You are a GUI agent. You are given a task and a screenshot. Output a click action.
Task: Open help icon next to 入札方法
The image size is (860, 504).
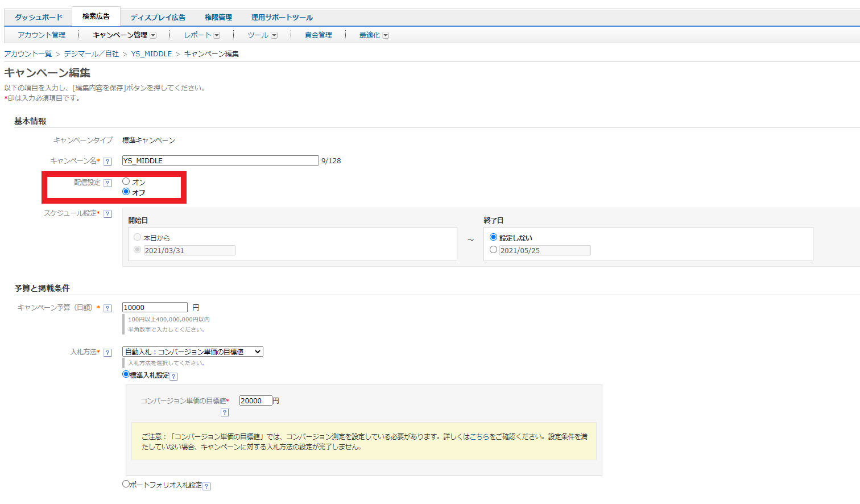pos(108,353)
